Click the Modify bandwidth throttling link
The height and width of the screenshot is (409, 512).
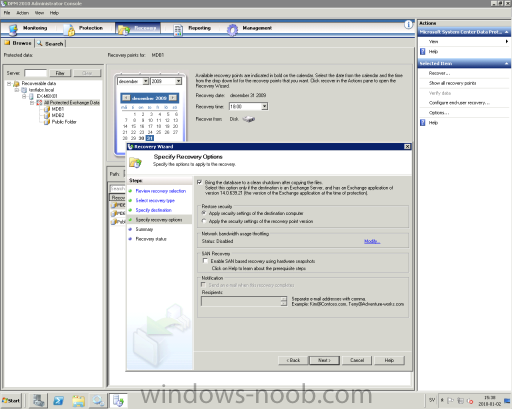pyautogui.click(x=372, y=241)
